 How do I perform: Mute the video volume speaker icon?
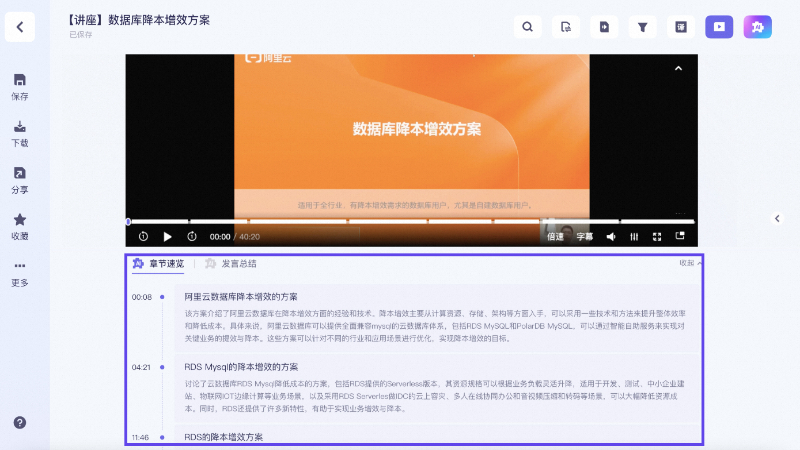coord(611,237)
